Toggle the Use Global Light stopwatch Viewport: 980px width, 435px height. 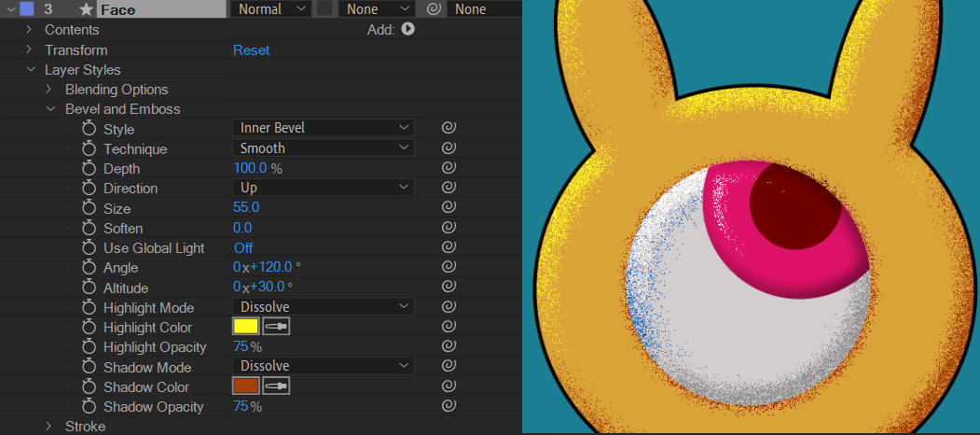pos(90,248)
